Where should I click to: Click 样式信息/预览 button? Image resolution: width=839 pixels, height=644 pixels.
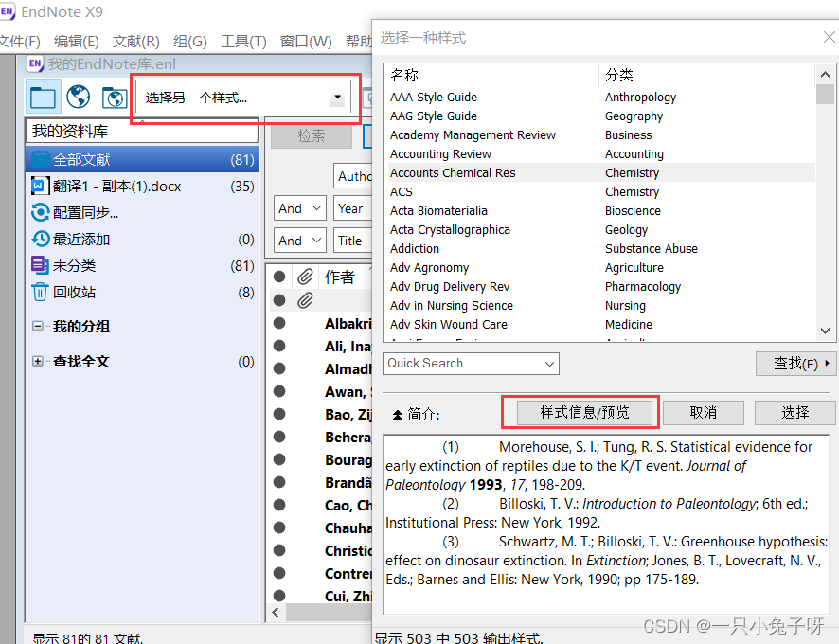click(585, 413)
